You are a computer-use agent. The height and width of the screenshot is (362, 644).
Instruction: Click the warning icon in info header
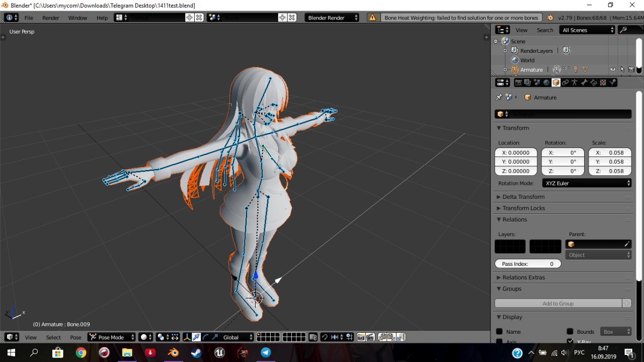[x=372, y=18]
